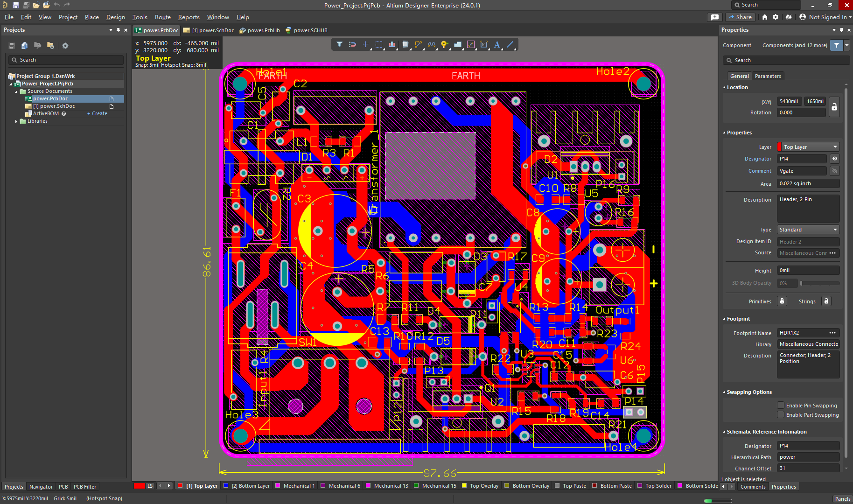Click the Share button

click(740, 17)
